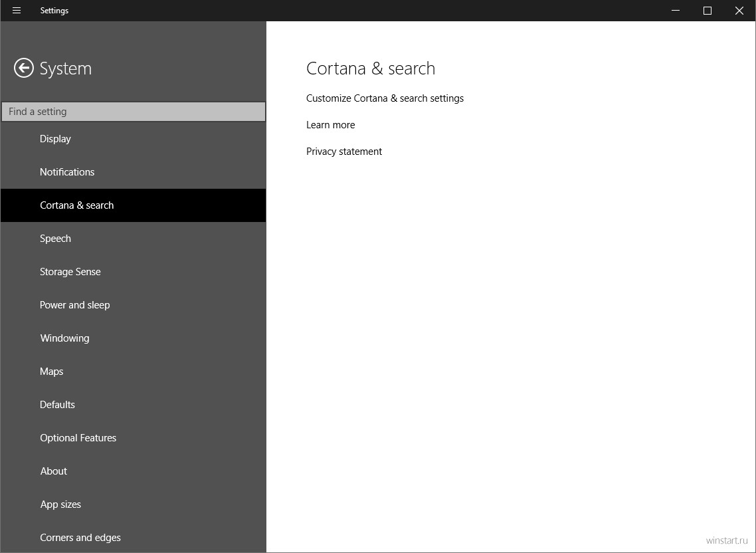Open Customize Cortana & search settings link
Viewport: 756px width, 553px height.
click(385, 98)
